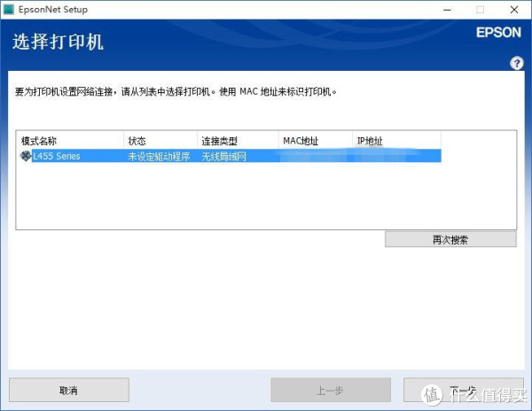Minimize the EpsonNet Setup window
The image size is (532, 411).
(447, 10)
